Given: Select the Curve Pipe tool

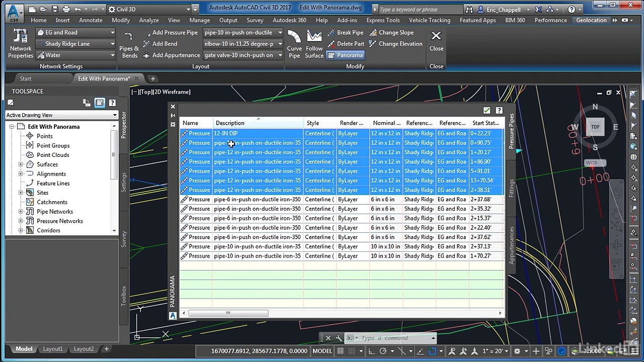Looking at the screenshot, I should [x=294, y=44].
